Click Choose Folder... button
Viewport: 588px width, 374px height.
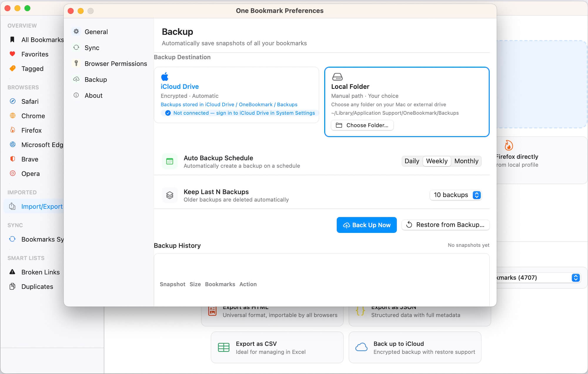(x=362, y=125)
